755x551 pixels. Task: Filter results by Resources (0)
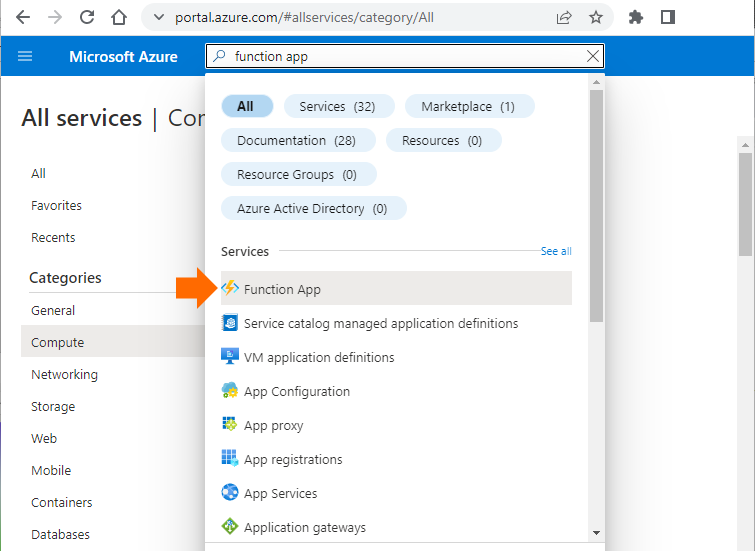point(443,141)
